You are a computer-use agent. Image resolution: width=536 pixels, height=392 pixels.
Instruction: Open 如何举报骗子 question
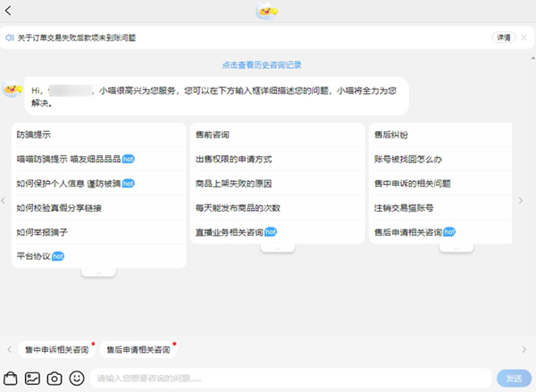pyautogui.click(x=42, y=232)
